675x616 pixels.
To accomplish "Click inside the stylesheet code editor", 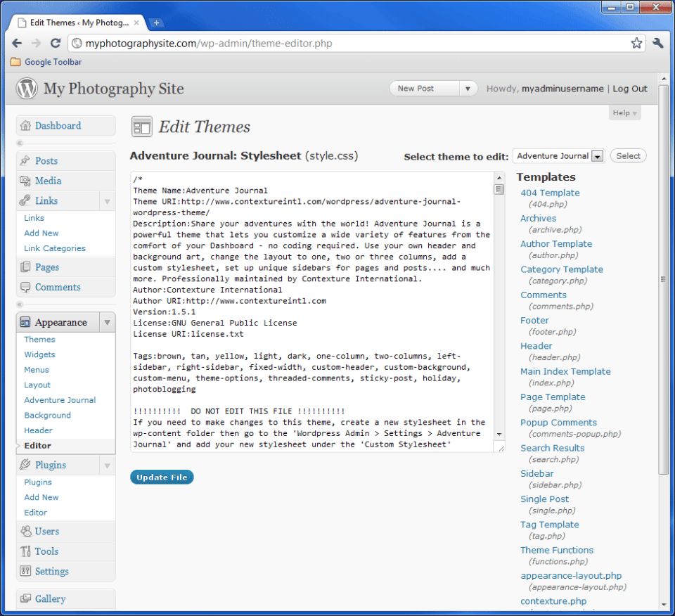I will coord(312,312).
